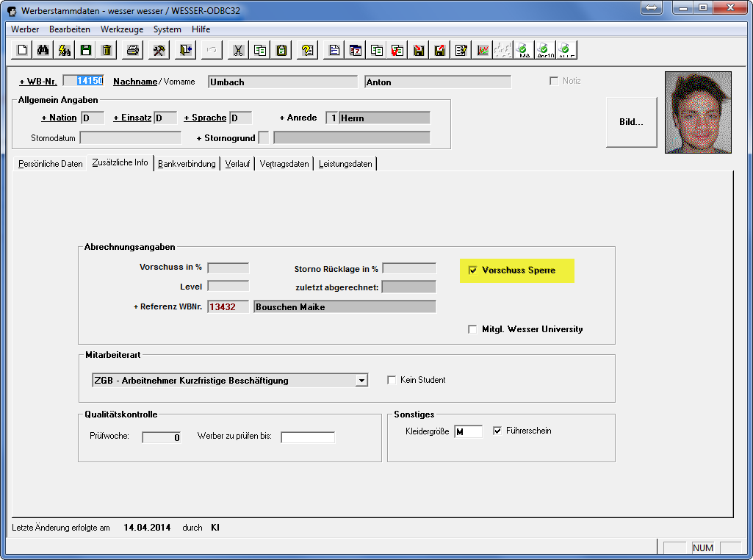Switch to the Bankverbindung tab
This screenshot has width=753, height=560.
tap(187, 164)
